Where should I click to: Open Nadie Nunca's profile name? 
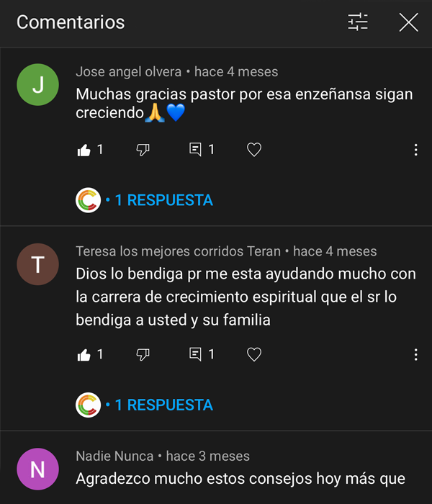point(114,456)
